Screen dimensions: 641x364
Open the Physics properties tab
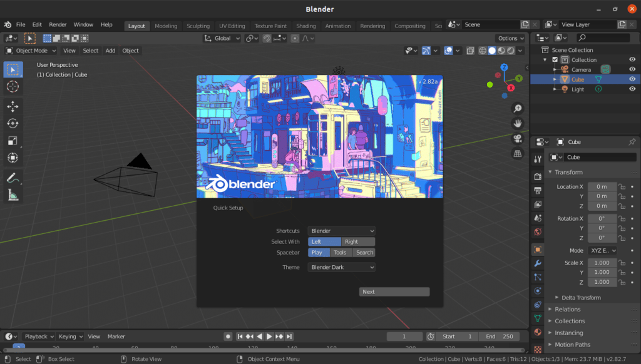538,291
